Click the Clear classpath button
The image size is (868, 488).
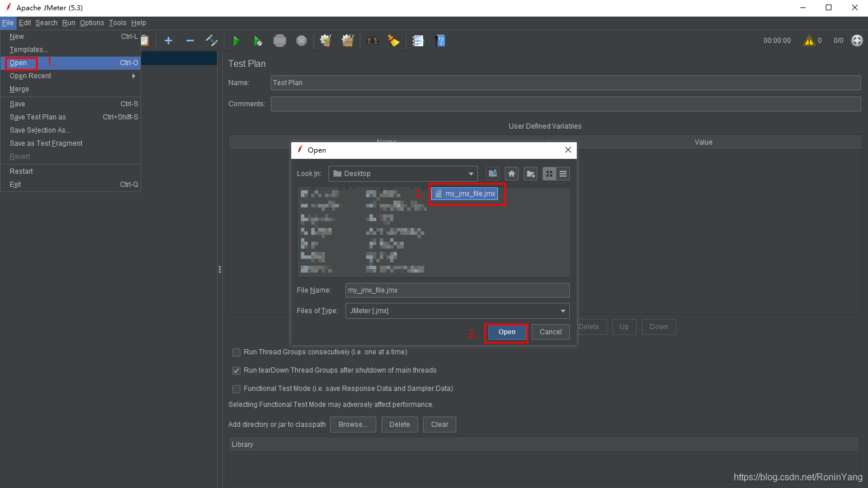tap(440, 425)
